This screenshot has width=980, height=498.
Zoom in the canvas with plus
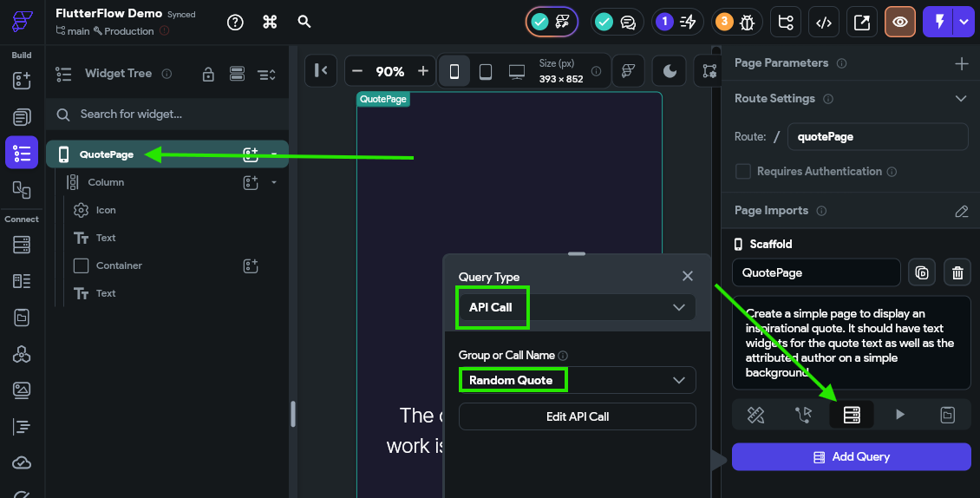[423, 70]
